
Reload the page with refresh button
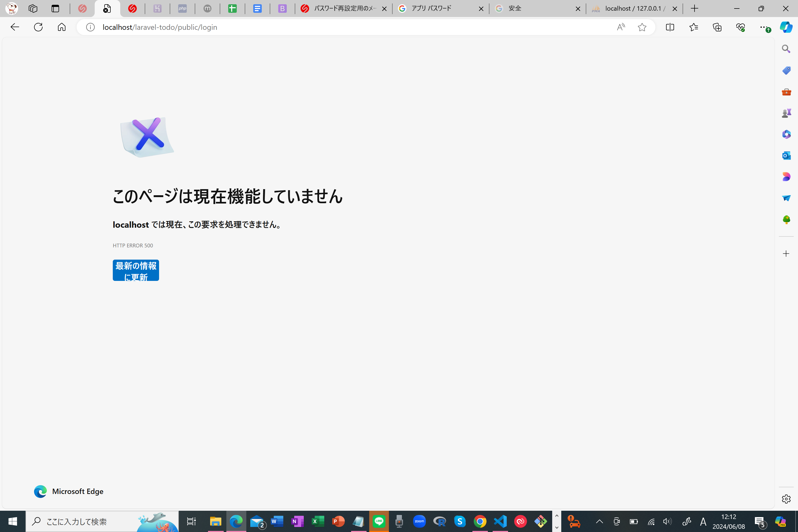click(x=38, y=27)
